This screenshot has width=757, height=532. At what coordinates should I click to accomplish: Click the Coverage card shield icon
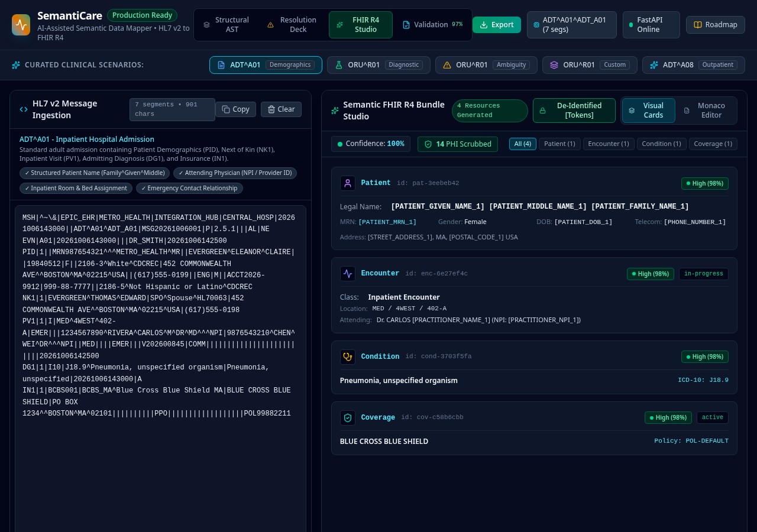click(x=348, y=418)
